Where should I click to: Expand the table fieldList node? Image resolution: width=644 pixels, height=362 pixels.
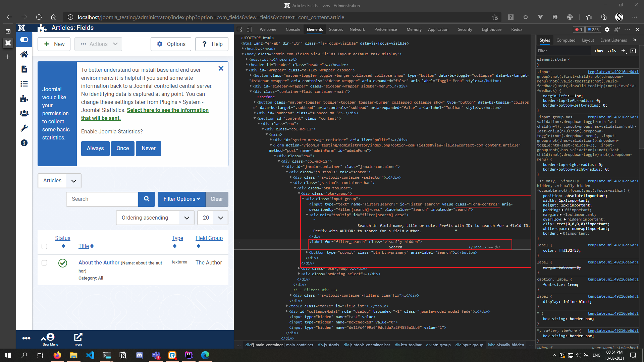287,306
